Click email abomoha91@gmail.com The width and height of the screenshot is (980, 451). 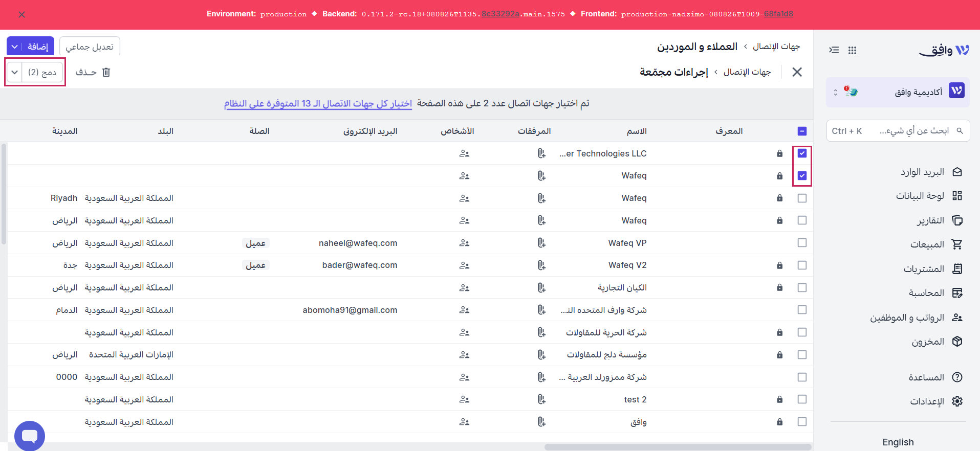(350, 310)
